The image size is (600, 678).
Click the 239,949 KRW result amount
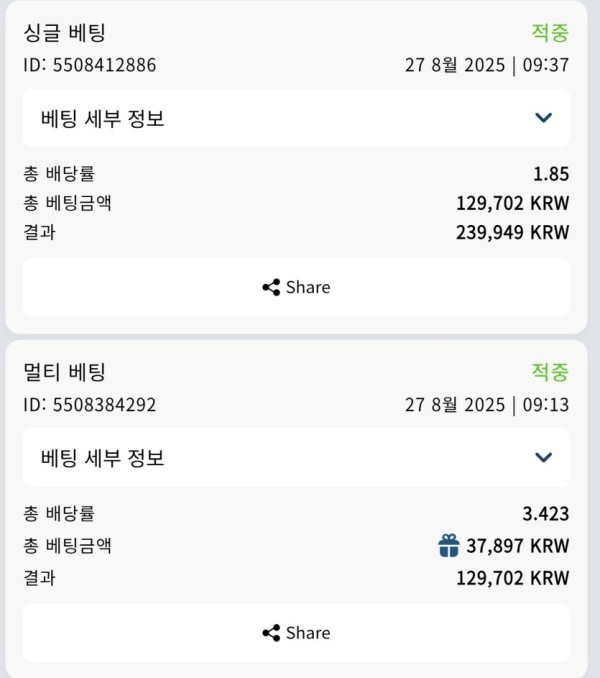(513, 233)
